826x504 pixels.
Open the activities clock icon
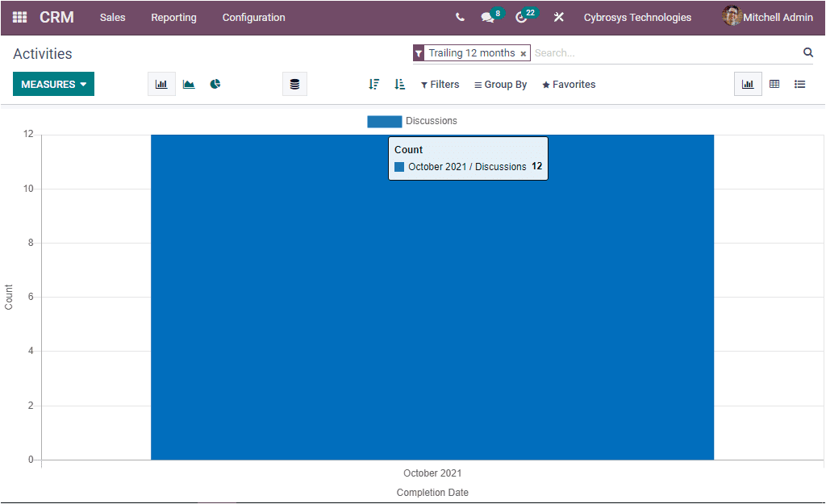(522, 17)
